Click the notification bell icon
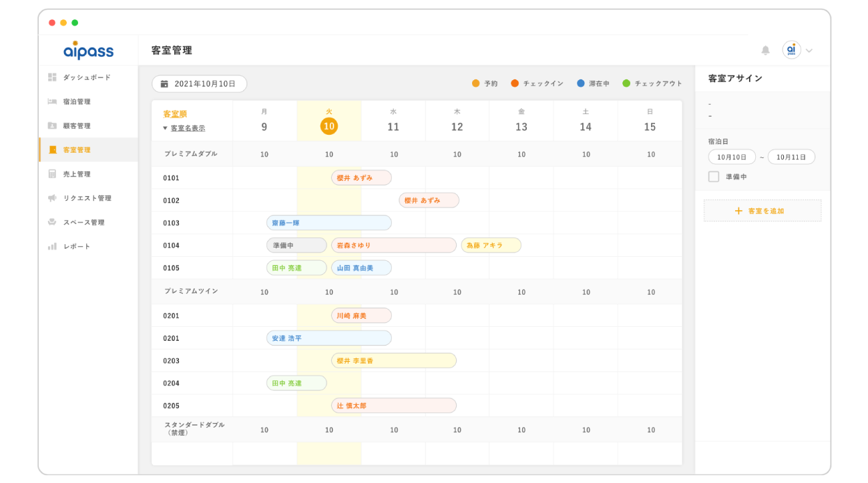Screen dimensions: 868x483 tap(765, 51)
